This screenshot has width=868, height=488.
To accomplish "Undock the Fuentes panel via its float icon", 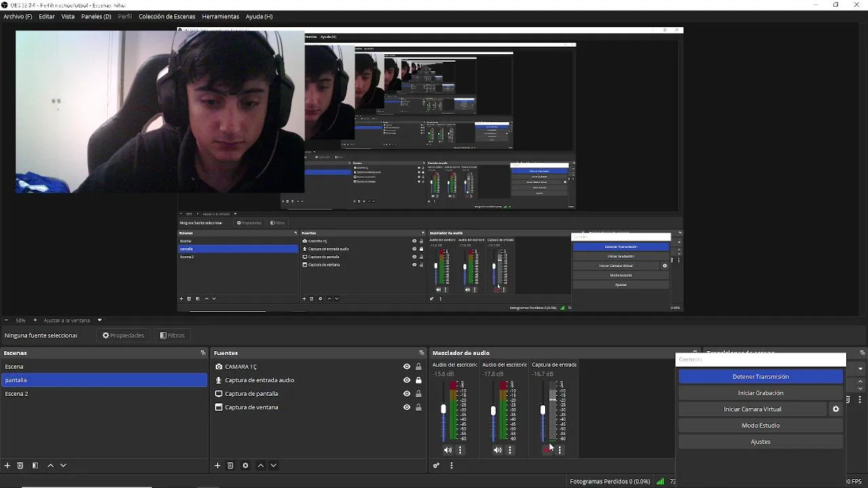I will tap(422, 353).
